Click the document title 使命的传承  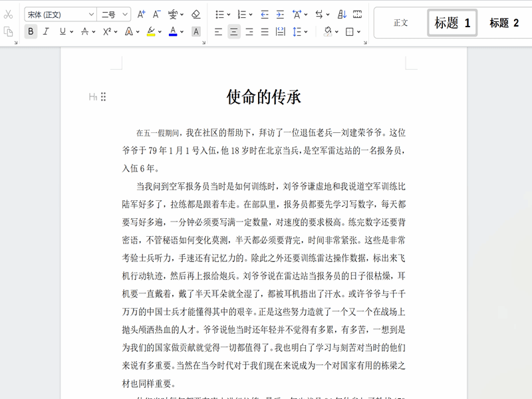coord(263,97)
